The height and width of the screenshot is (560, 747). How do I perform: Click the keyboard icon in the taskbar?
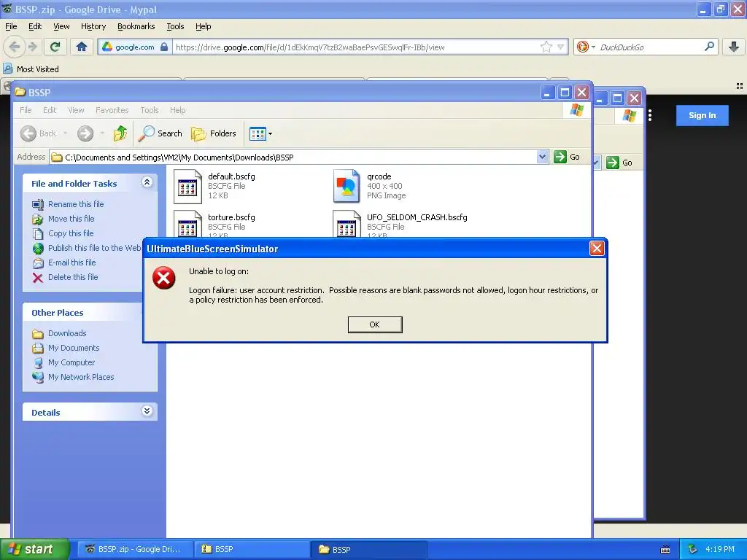point(665,550)
